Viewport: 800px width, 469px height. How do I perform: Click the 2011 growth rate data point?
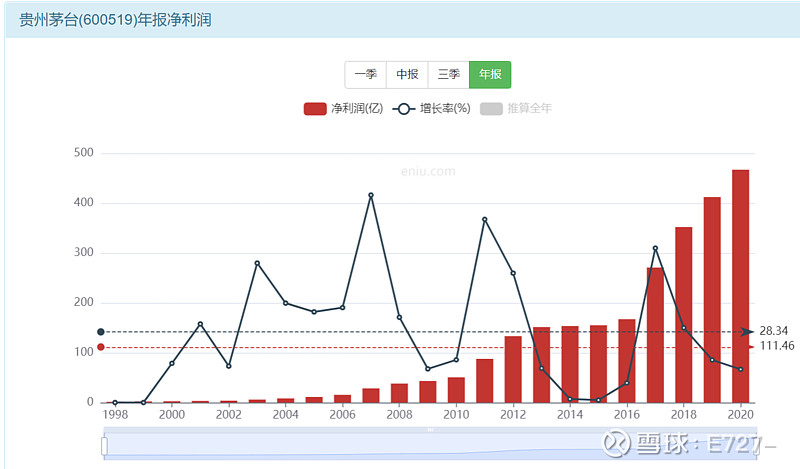(x=485, y=219)
